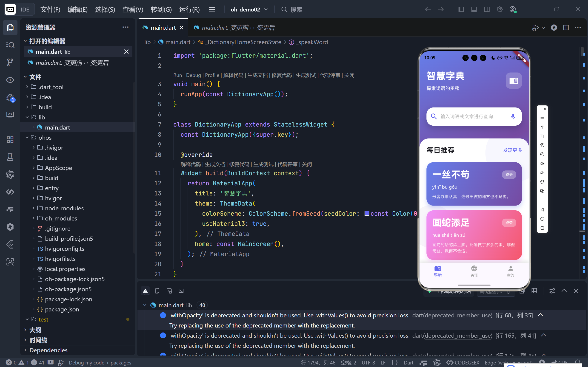
Task: Open the Testing flask icon
Action: coord(10,157)
